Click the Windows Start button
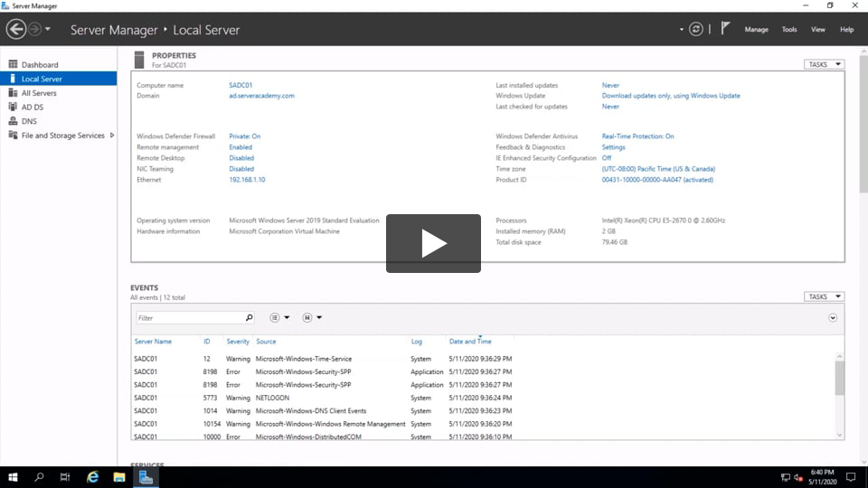868x488 pixels. [x=13, y=477]
